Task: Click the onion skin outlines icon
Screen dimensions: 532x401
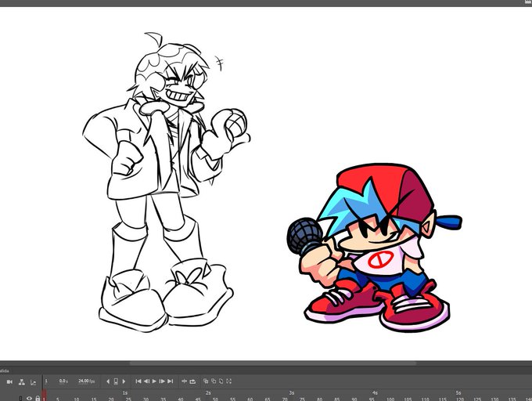Action: [214, 381]
